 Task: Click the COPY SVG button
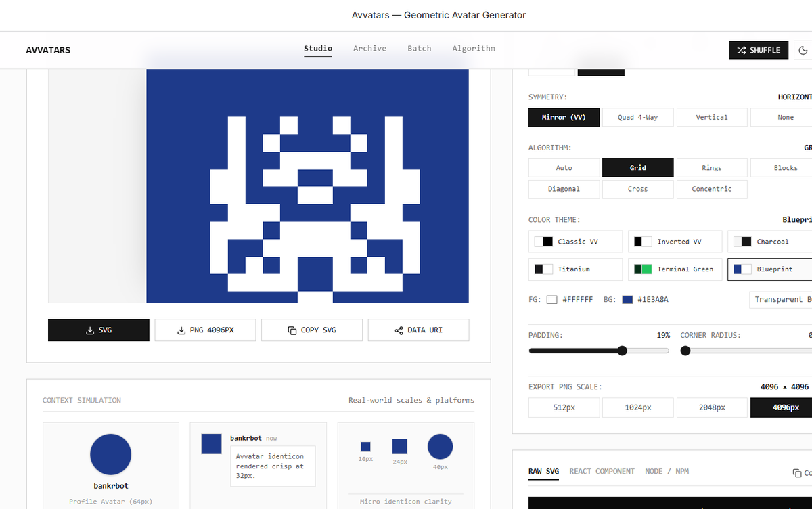pos(312,330)
